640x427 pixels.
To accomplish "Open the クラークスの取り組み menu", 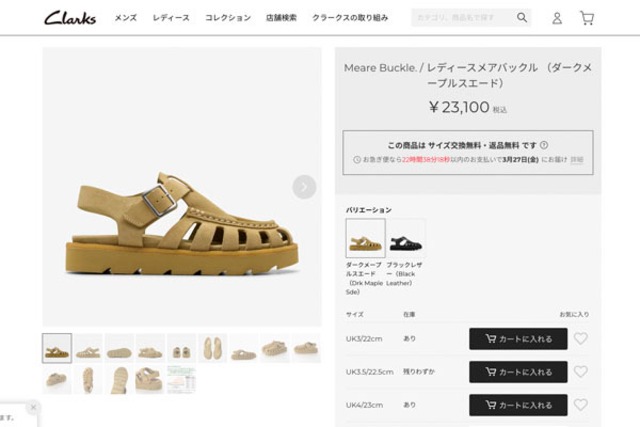I will [349, 18].
